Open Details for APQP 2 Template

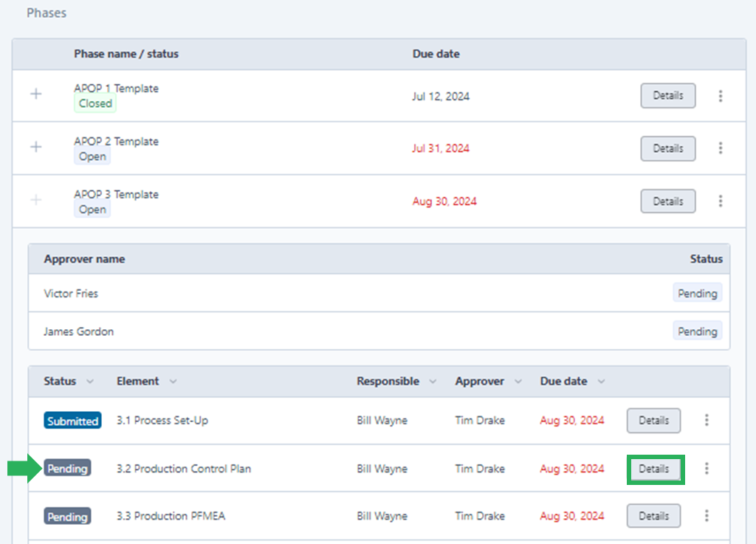click(667, 148)
